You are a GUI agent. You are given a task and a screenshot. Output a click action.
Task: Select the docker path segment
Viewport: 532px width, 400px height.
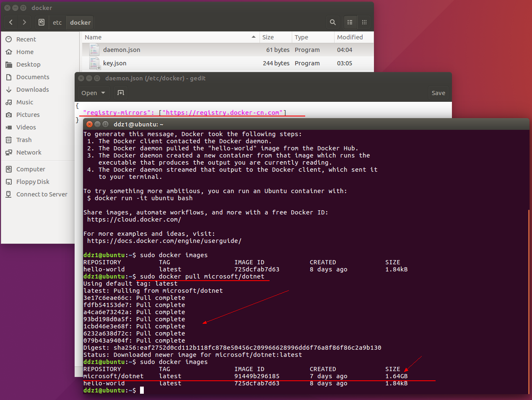pyautogui.click(x=80, y=22)
